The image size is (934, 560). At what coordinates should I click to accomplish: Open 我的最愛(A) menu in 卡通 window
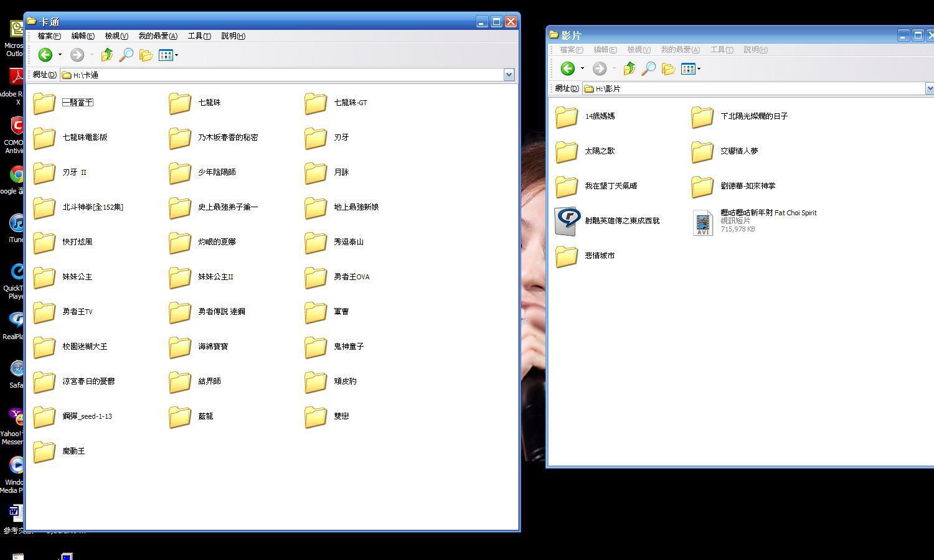click(x=158, y=36)
